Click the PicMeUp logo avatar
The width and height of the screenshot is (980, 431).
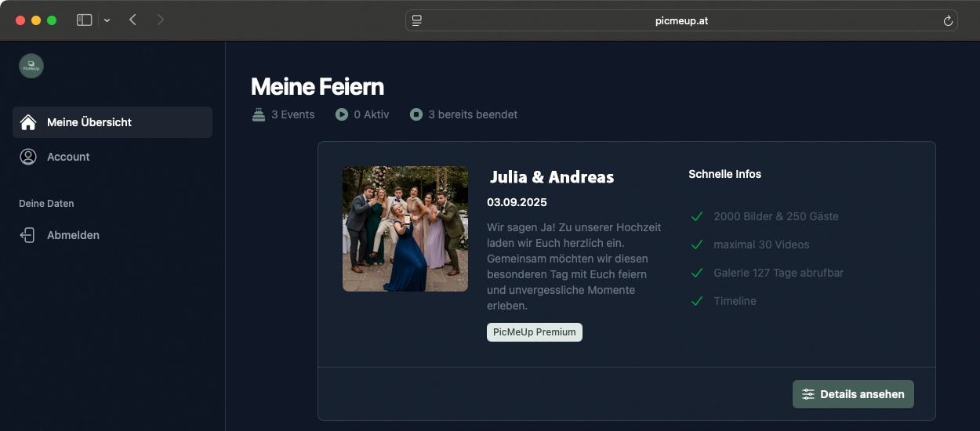31,66
